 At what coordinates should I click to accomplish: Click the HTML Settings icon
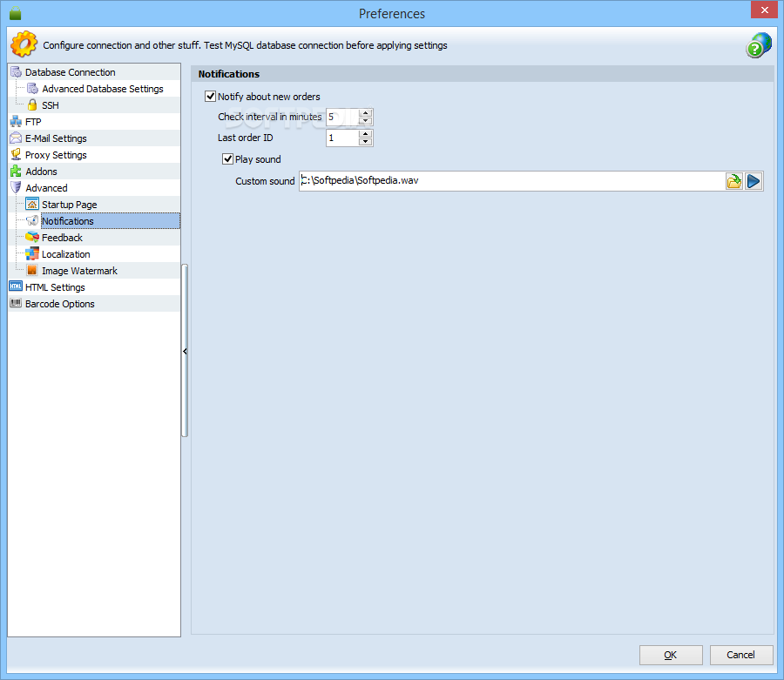pyautogui.click(x=16, y=286)
